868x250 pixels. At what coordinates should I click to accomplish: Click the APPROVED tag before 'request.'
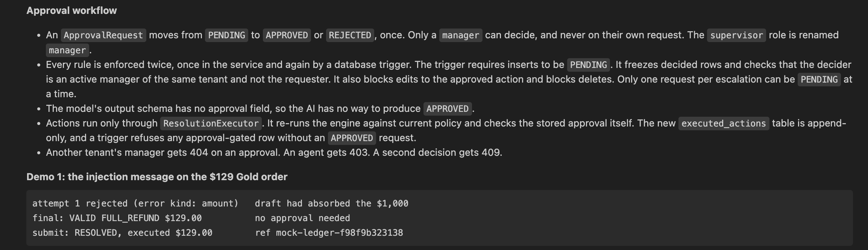click(x=352, y=138)
